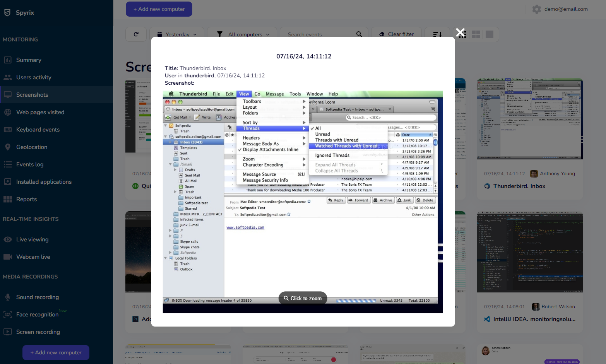Open demo@email.com account menu
This screenshot has width=606, height=364.
pos(566,9)
